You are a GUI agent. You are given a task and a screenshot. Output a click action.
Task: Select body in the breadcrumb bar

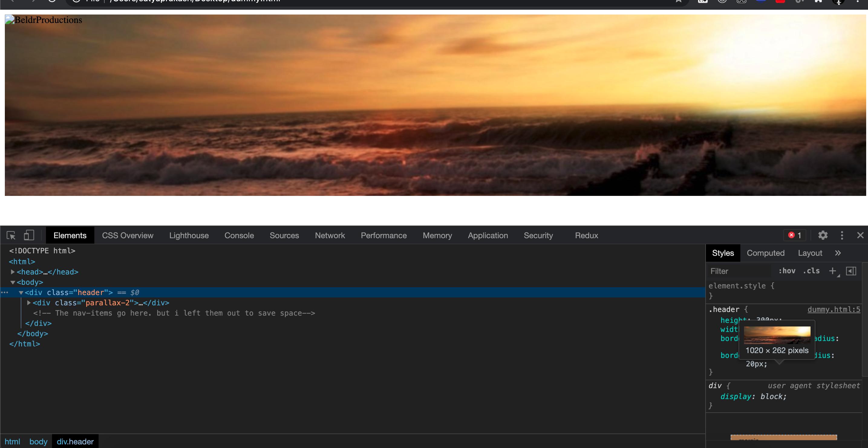click(38, 441)
